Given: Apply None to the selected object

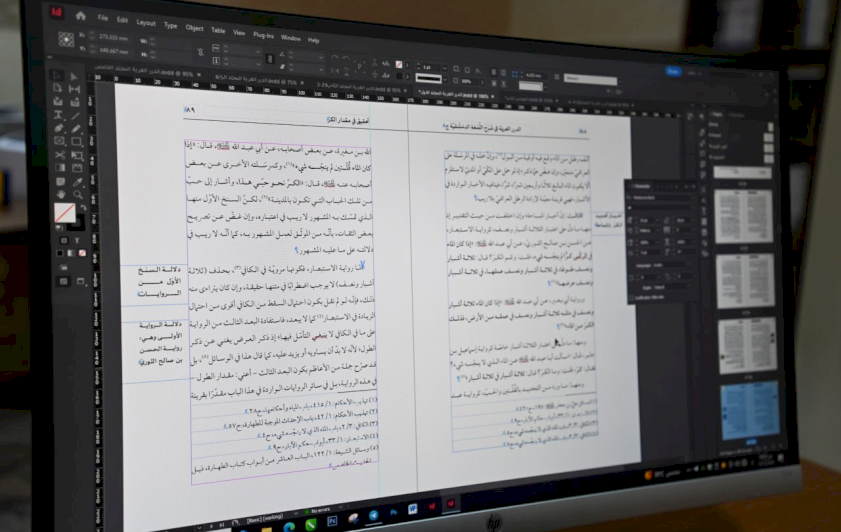Looking at the screenshot, I should (x=82, y=253).
